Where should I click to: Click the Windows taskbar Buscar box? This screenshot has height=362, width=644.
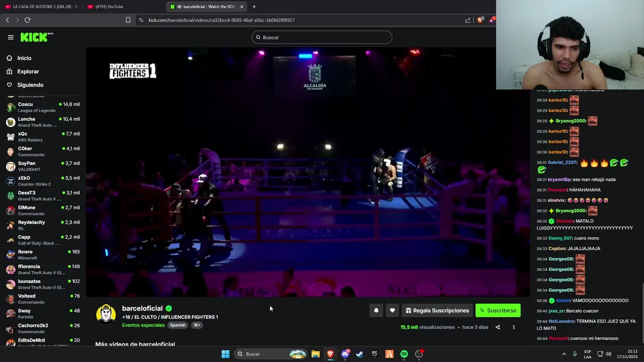tap(272, 354)
